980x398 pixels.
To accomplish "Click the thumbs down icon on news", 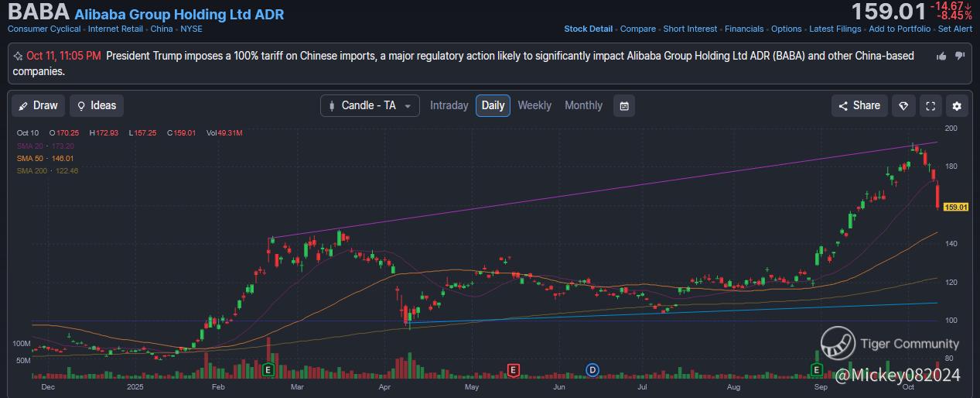I will tap(960, 56).
